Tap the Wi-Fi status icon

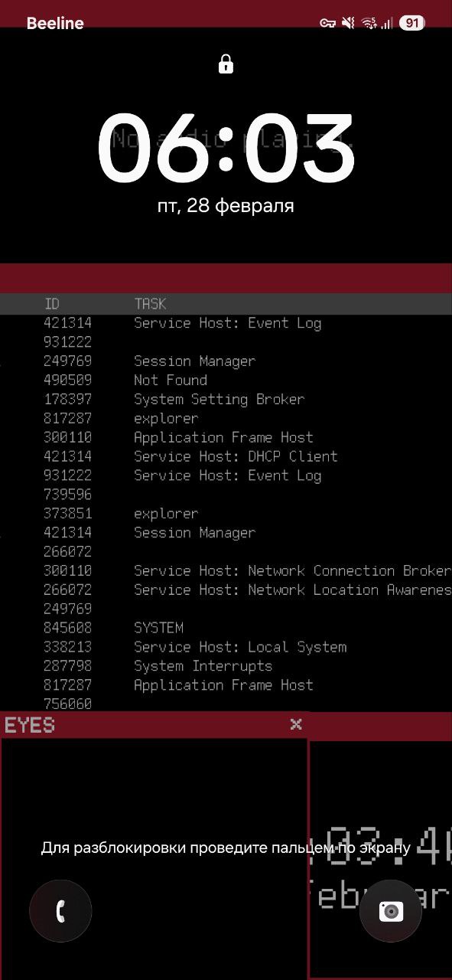coord(369,23)
